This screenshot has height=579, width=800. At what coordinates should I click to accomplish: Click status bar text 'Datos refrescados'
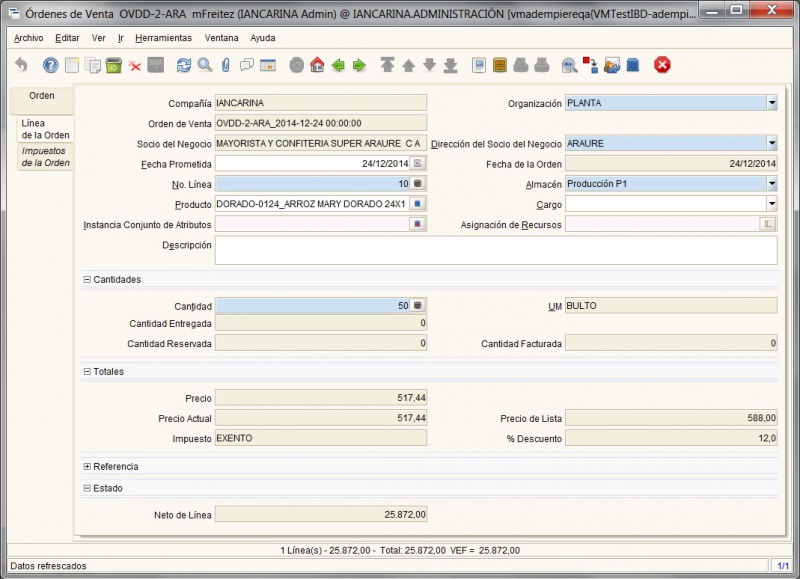tap(48, 566)
